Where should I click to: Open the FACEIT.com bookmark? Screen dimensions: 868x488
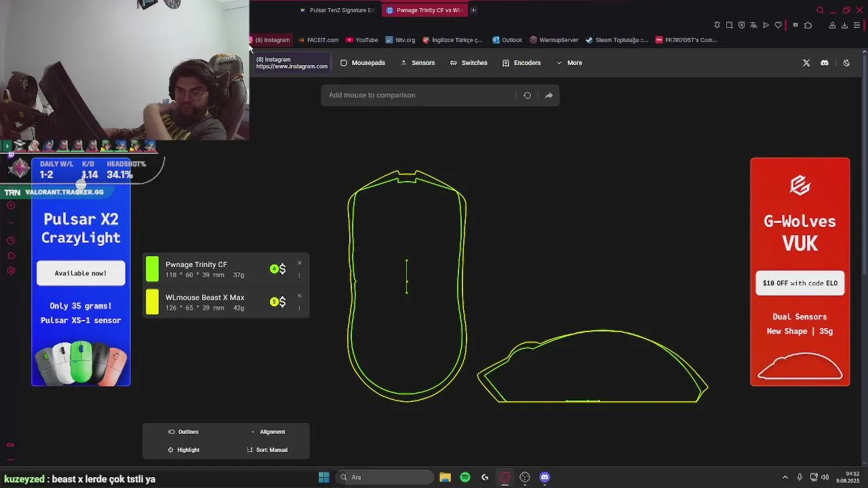318,40
